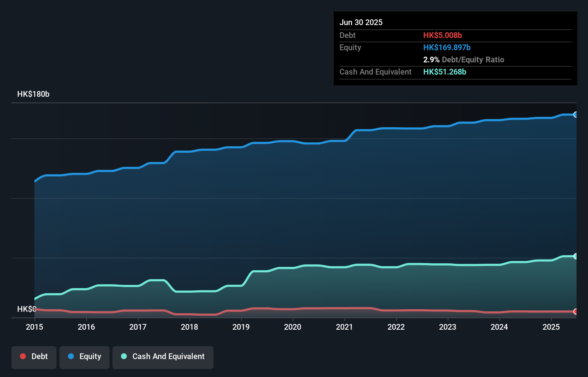This screenshot has width=588, height=377.
Task: Click the HK$51.268b cash value
Action: [x=444, y=72]
